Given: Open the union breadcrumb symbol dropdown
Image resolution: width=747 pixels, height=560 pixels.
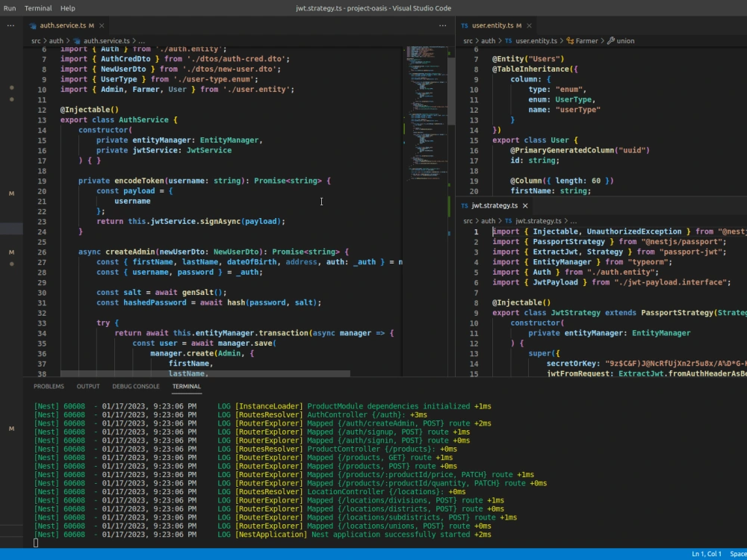Looking at the screenshot, I should coord(625,41).
